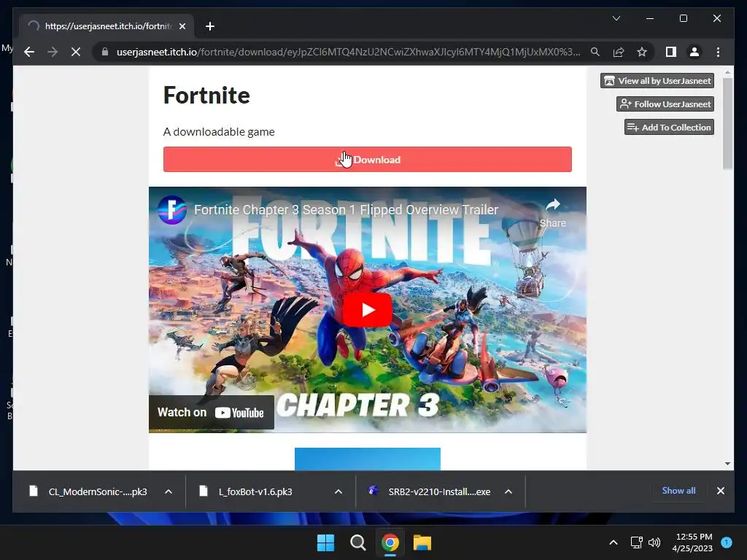Click the page vertical scrollbar thumb
The width and height of the screenshot is (747, 560).
[x=727, y=122]
